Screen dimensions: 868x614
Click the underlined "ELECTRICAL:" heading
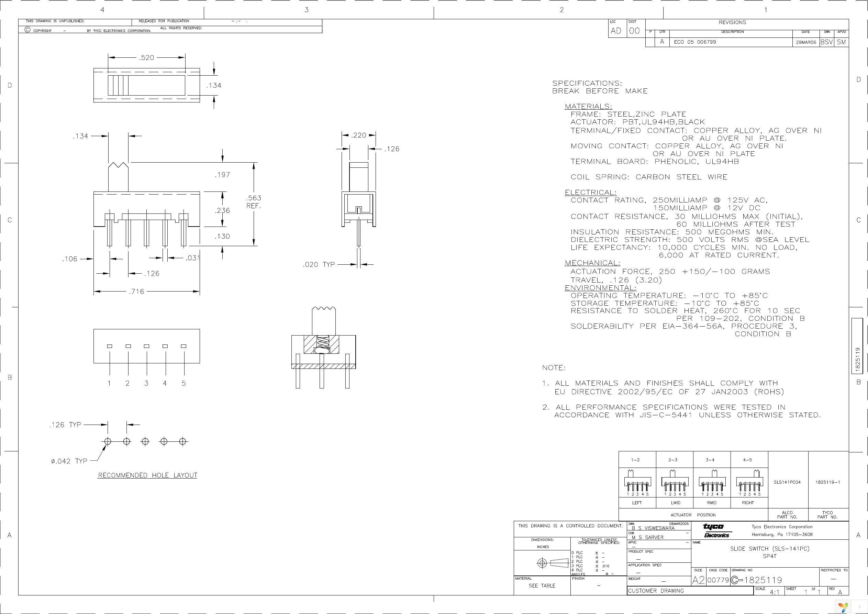point(590,193)
